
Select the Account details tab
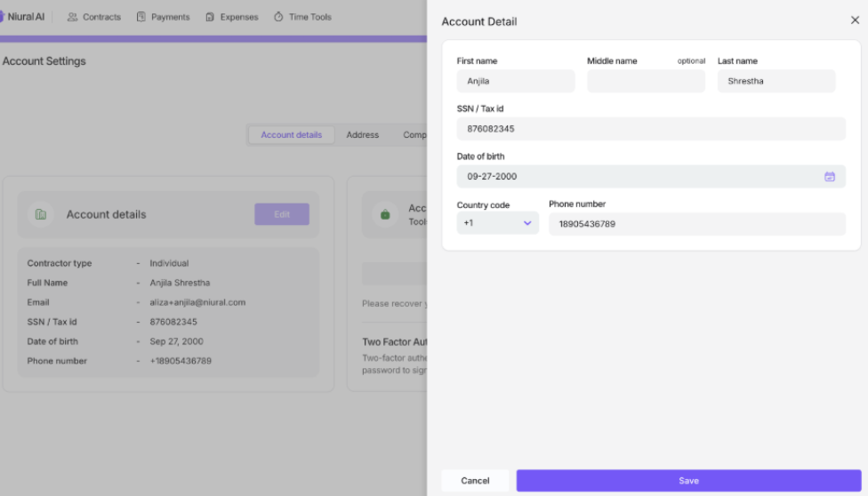(x=291, y=135)
